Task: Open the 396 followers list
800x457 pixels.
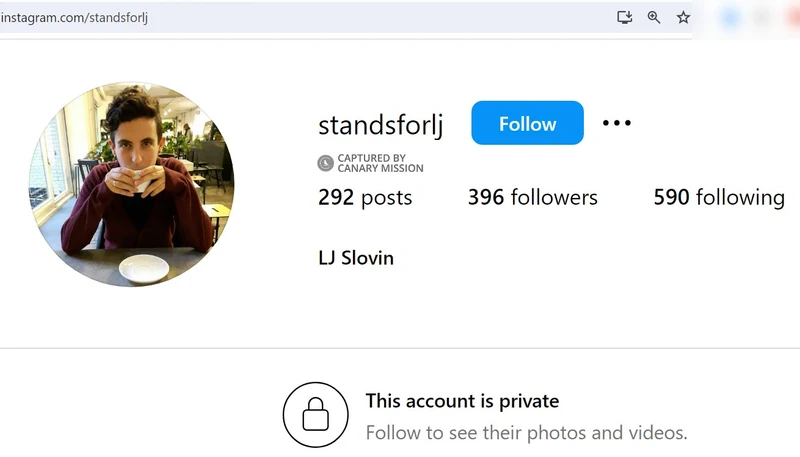Action: 533,197
